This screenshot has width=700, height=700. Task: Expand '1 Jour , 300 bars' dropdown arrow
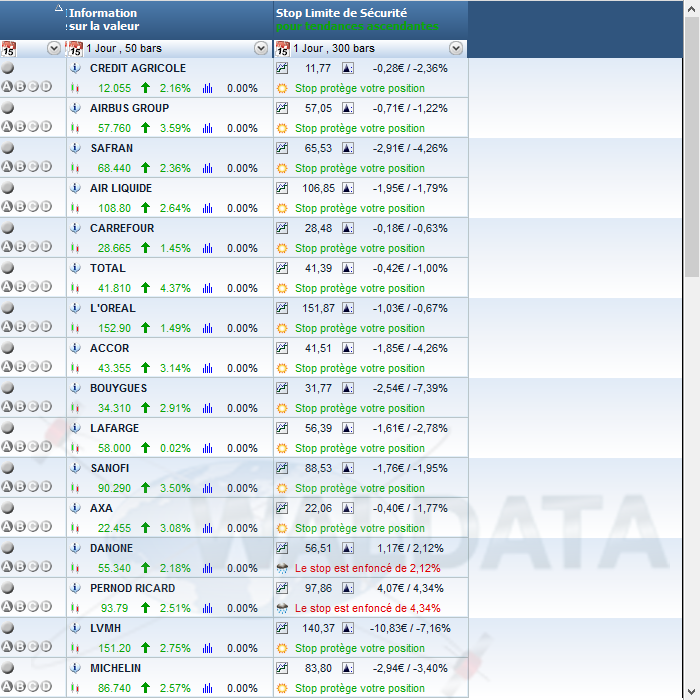456,48
